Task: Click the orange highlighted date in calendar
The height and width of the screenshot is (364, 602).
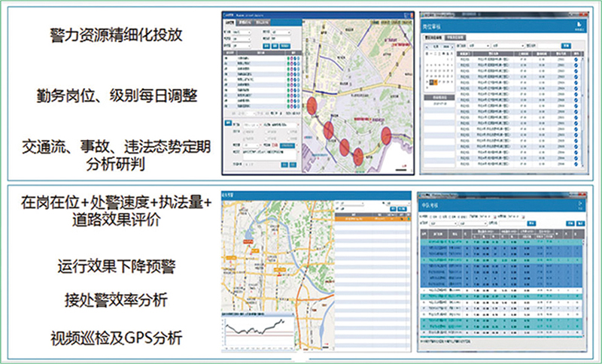Action: (x=433, y=83)
